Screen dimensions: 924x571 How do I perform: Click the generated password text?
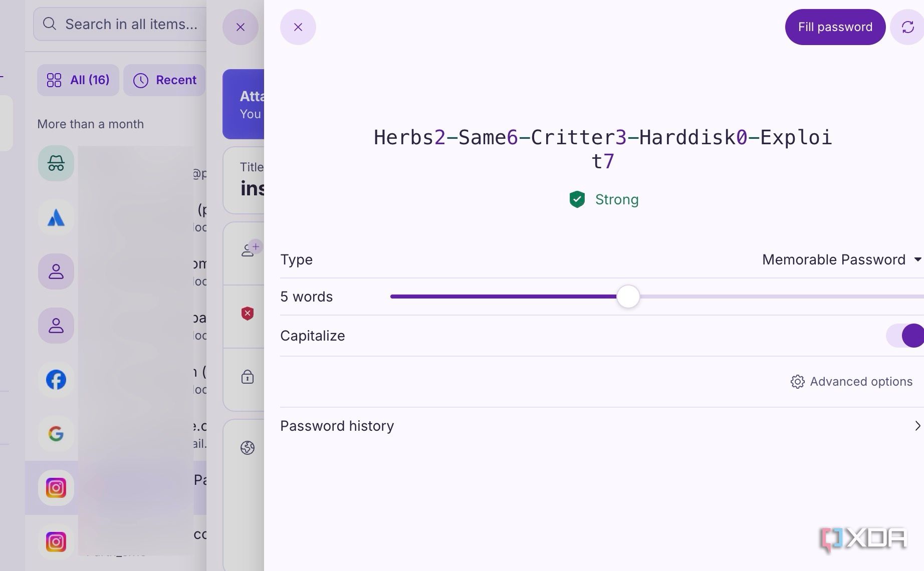pyautogui.click(x=603, y=149)
